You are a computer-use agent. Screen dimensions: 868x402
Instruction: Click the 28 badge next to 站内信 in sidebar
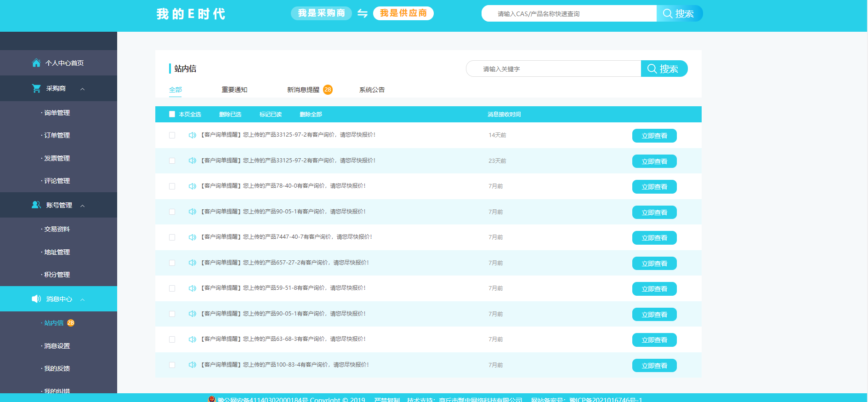pyautogui.click(x=71, y=323)
